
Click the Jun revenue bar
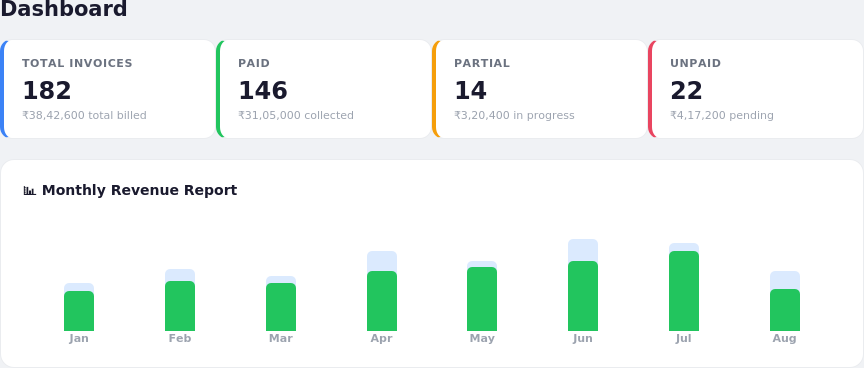pos(582,285)
